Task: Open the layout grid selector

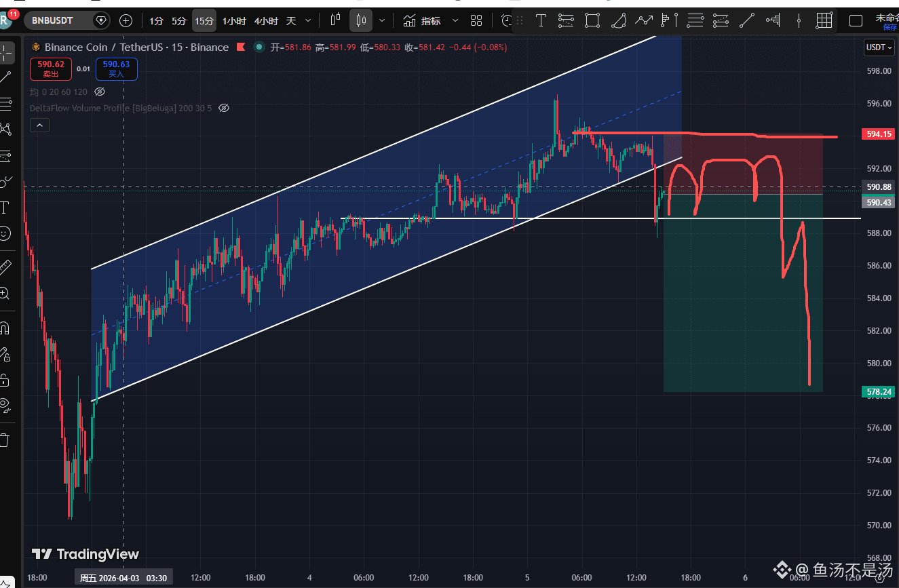Action: pyautogui.click(x=476, y=21)
